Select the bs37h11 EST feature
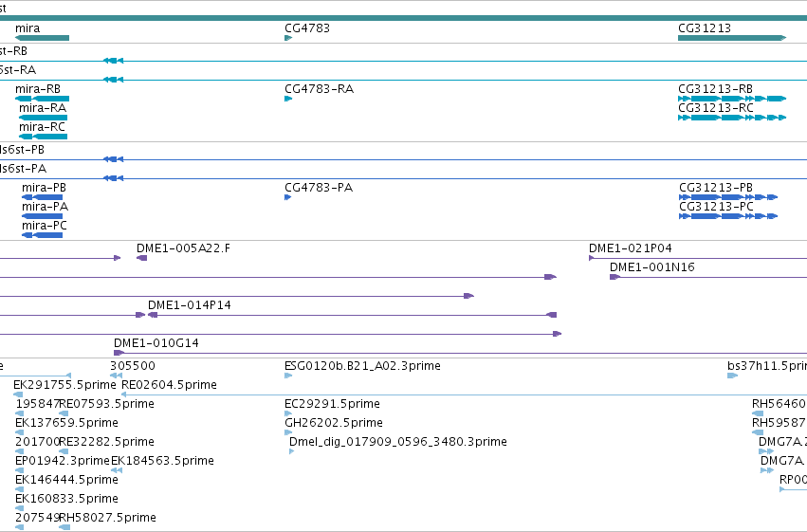 click(x=733, y=376)
